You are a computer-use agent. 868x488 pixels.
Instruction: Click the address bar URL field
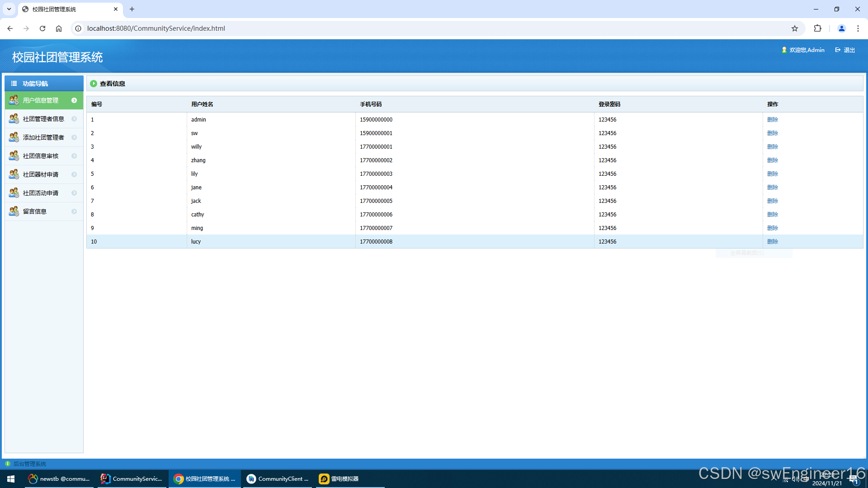point(156,28)
